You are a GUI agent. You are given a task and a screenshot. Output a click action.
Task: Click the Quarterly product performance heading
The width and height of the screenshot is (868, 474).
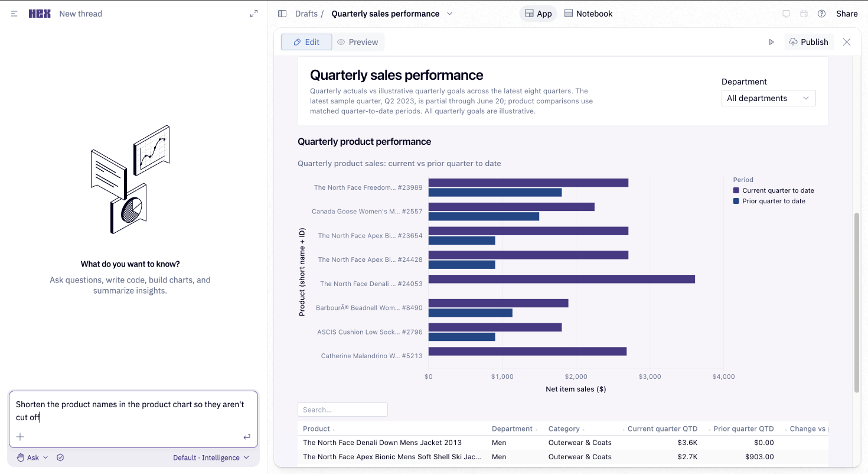point(364,141)
